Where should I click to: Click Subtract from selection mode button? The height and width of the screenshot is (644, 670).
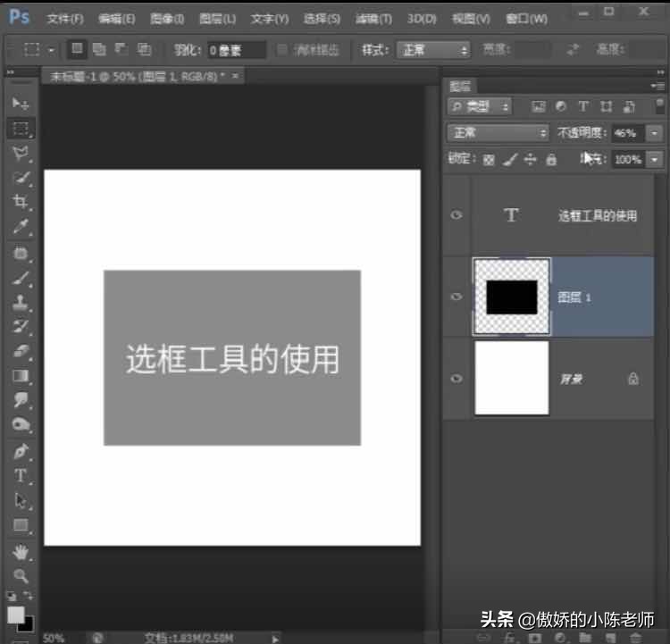[x=121, y=49]
